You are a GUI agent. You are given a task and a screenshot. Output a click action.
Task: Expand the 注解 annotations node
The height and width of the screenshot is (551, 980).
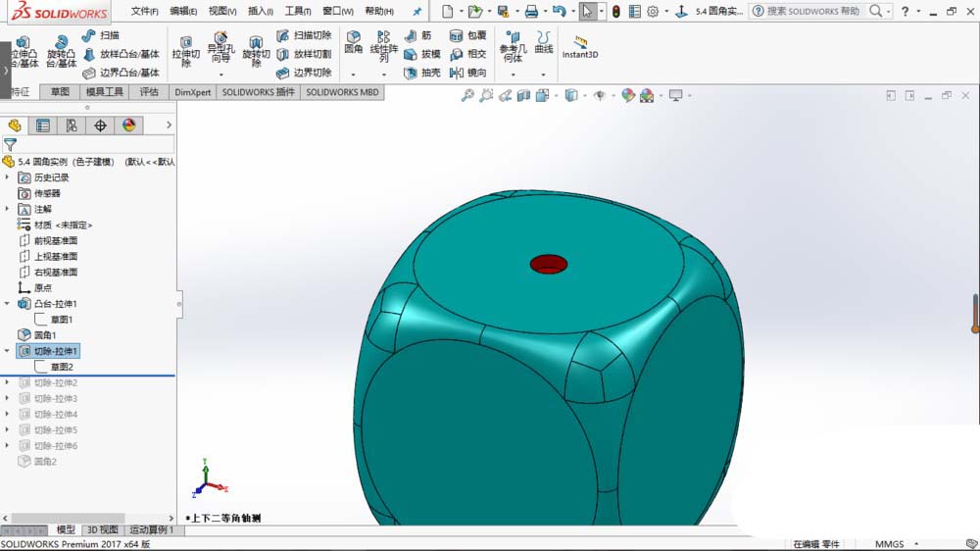point(8,209)
